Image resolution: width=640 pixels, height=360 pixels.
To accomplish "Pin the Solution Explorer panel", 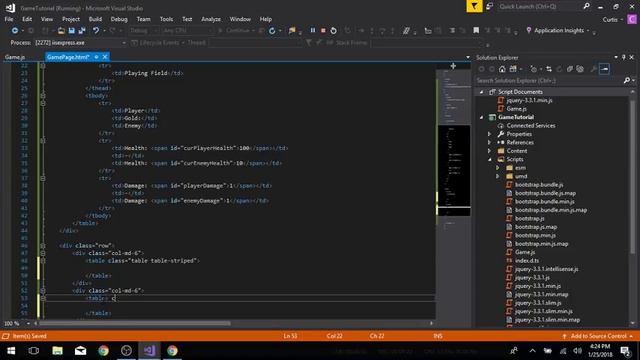I will (624, 58).
